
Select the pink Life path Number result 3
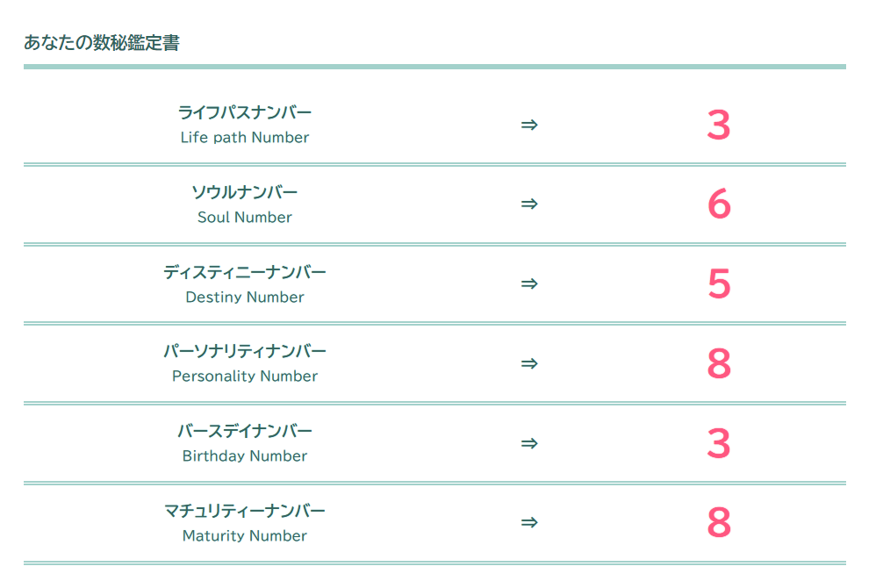(719, 125)
